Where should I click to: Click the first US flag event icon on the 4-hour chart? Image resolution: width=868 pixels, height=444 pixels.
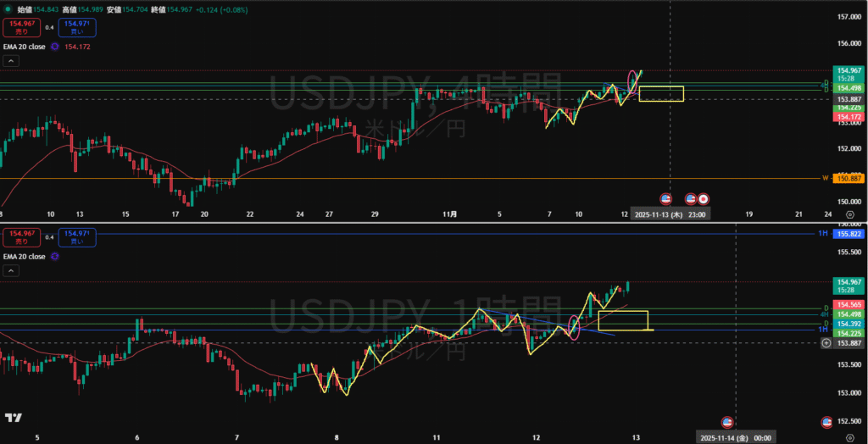pos(665,198)
